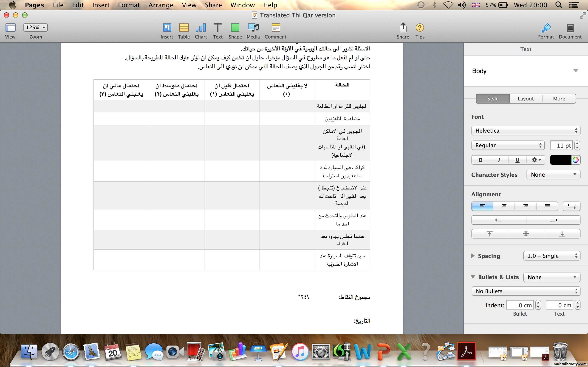This screenshot has width=588, height=367.
Task: Open the Document inspector icon
Action: [x=570, y=28]
